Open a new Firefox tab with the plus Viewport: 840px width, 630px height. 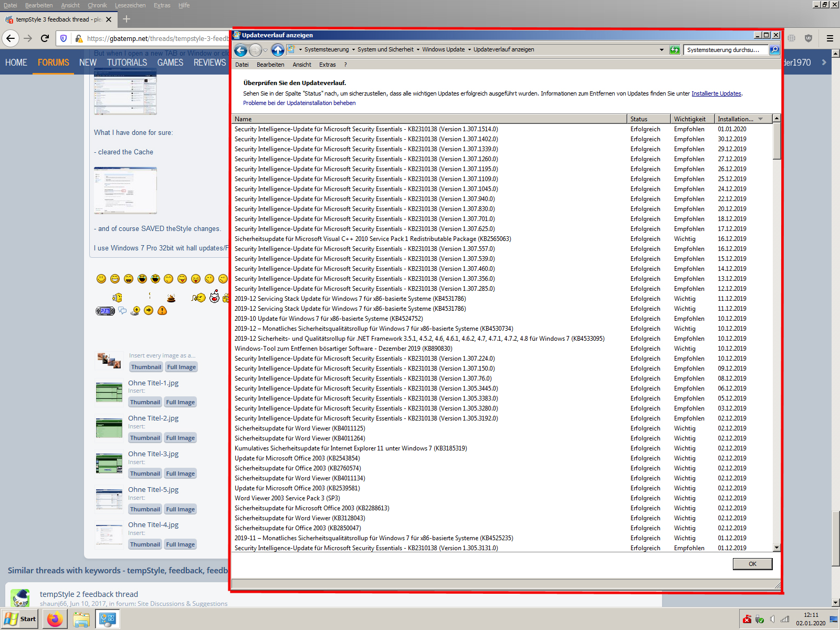[x=127, y=19]
